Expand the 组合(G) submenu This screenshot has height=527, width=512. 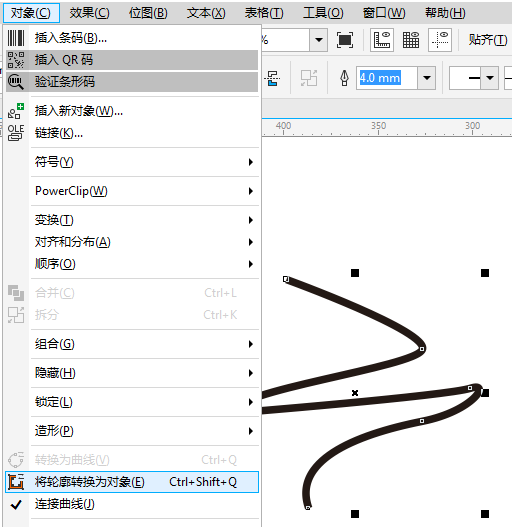click(x=132, y=344)
